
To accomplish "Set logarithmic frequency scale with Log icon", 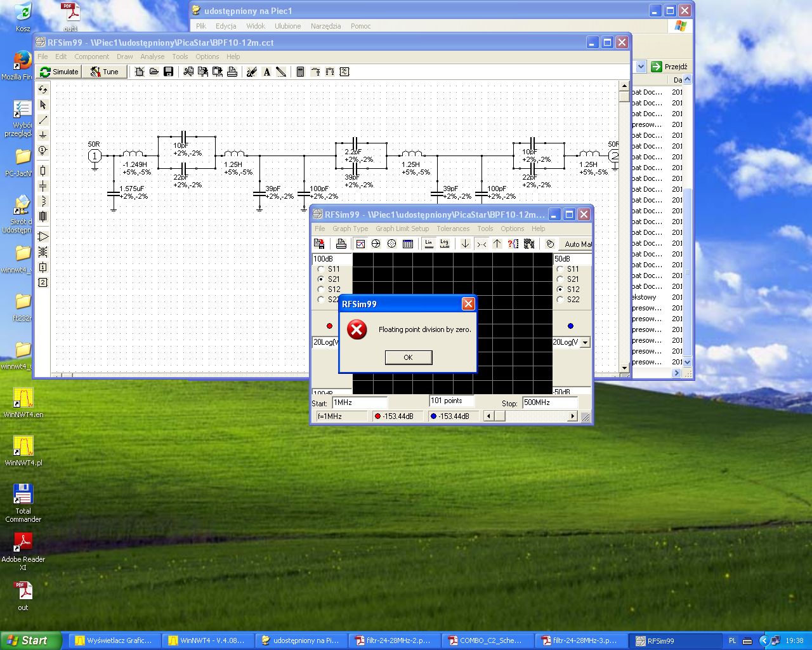I will point(444,244).
